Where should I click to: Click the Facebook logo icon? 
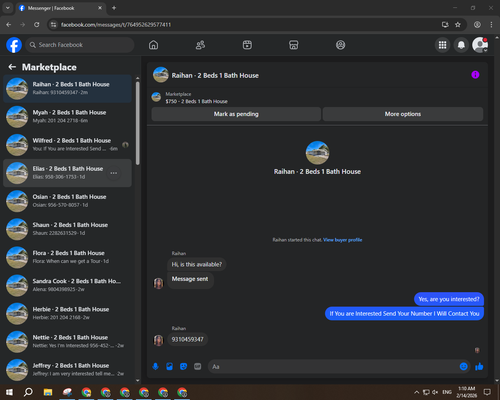(14, 45)
